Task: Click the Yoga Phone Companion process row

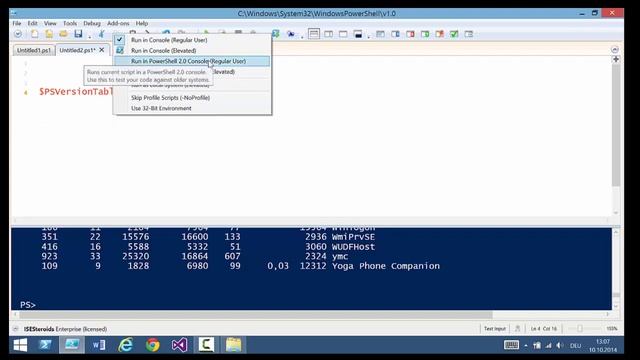Action: tap(241, 266)
